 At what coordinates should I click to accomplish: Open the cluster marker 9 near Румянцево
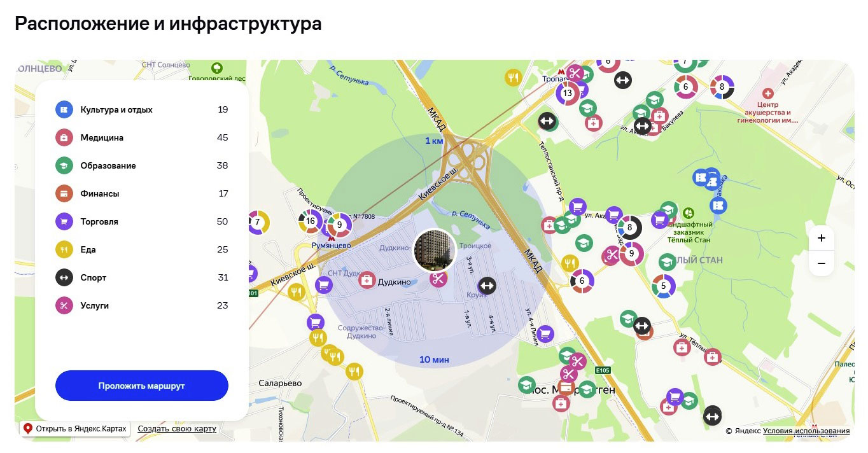click(339, 225)
